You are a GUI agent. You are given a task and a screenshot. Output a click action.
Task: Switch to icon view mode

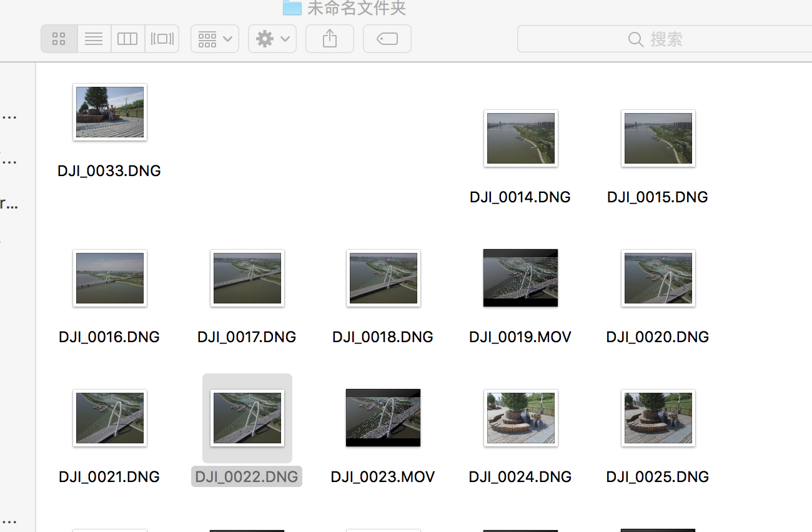(59, 39)
